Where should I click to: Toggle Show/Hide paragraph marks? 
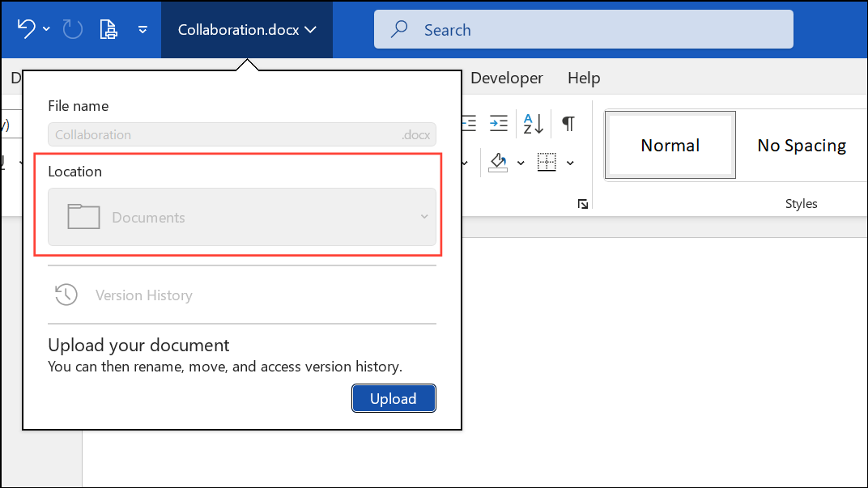[568, 123]
